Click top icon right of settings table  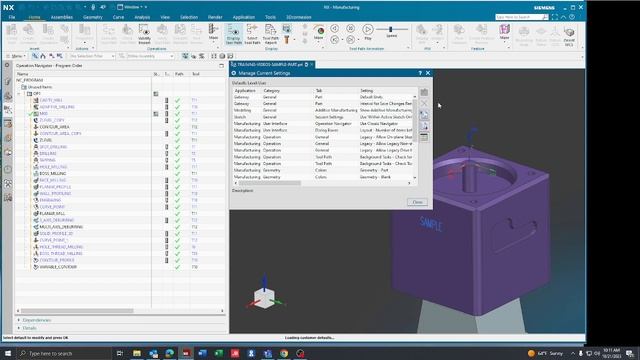tap(424, 92)
